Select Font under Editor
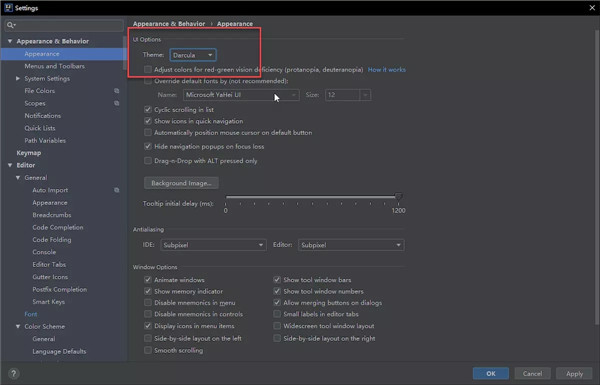 coord(31,314)
